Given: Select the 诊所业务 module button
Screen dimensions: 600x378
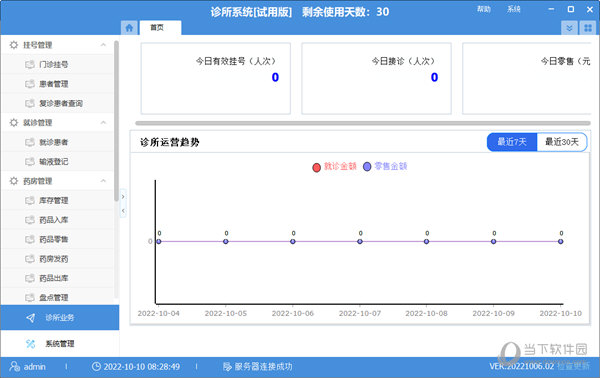Looking at the screenshot, I should [x=60, y=318].
